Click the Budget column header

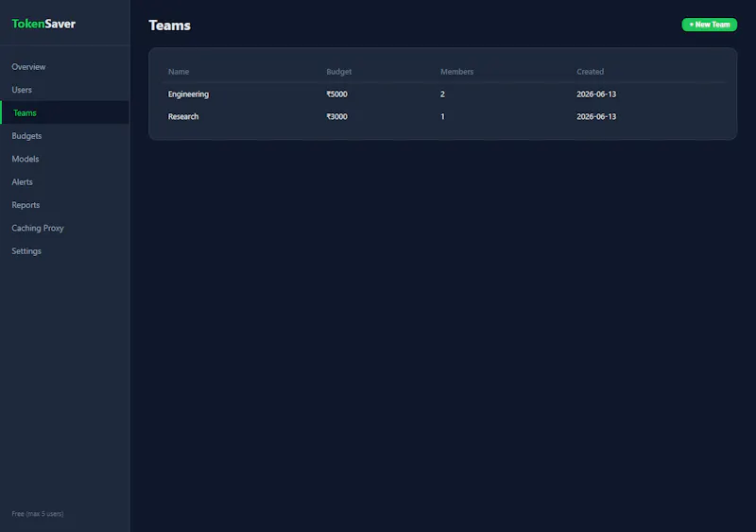(x=338, y=72)
